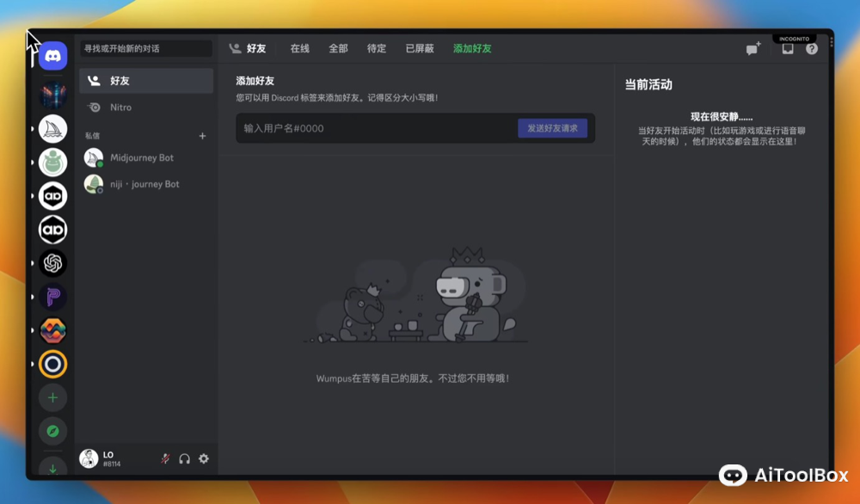The image size is (860, 504).
Task: Open the colorful hexagon server icon
Action: pos(52,330)
